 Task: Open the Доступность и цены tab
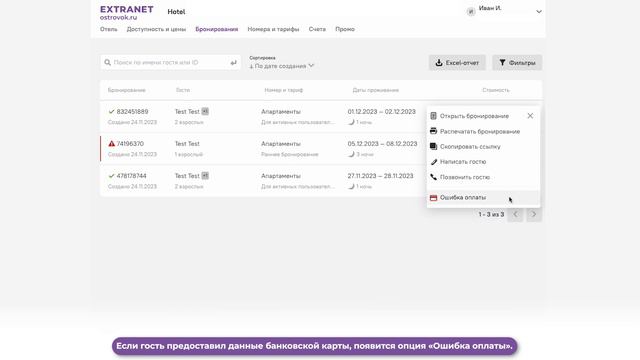click(x=156, y=29)
